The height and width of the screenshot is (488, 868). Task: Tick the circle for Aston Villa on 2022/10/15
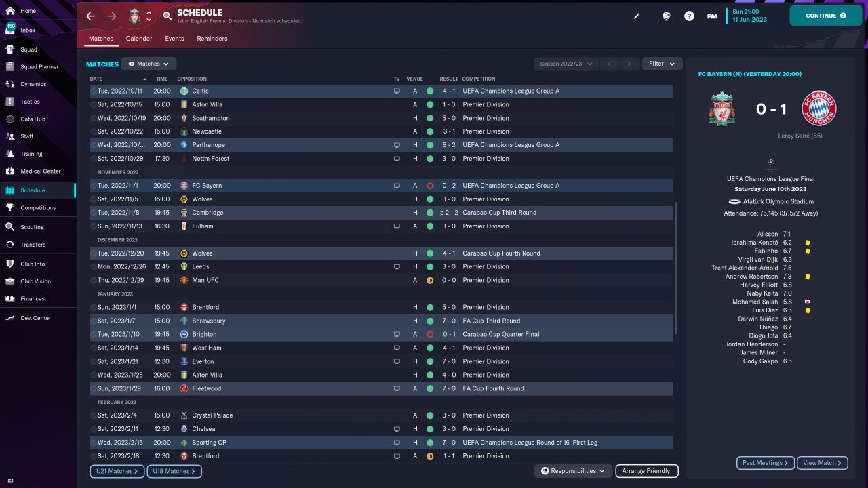pos(94,104)
